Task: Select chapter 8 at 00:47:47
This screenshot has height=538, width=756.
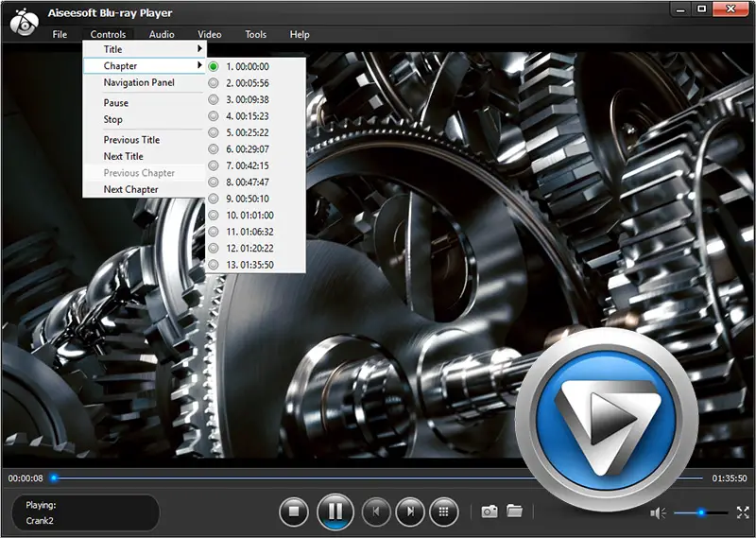Action: [x=255, y=182]
